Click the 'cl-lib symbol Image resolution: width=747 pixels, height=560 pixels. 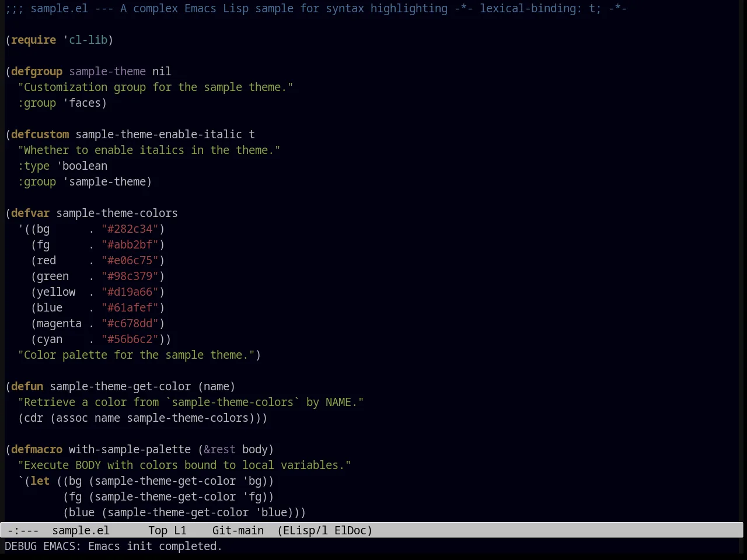point(85,40)
